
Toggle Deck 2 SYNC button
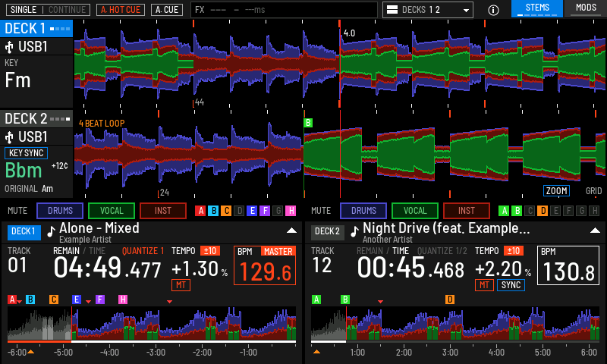click(511, 285)
